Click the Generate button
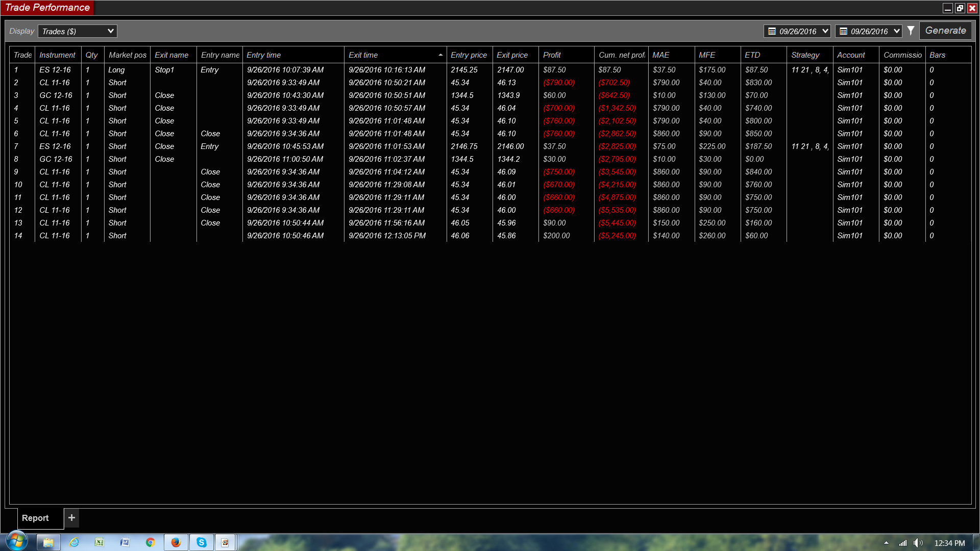 [945, 31]
